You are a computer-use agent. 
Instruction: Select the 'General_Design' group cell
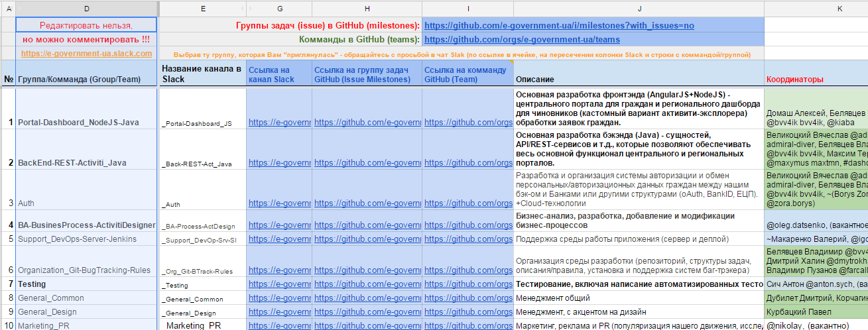86,312
